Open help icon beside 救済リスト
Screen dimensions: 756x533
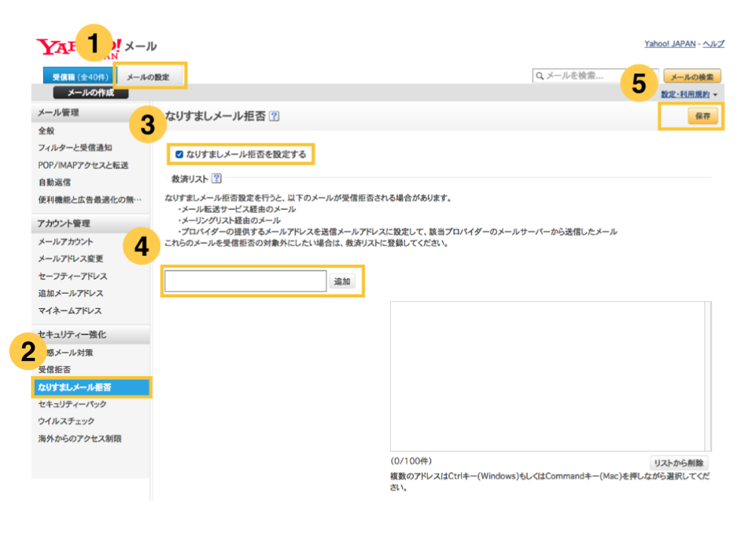[x=217, y=178]
